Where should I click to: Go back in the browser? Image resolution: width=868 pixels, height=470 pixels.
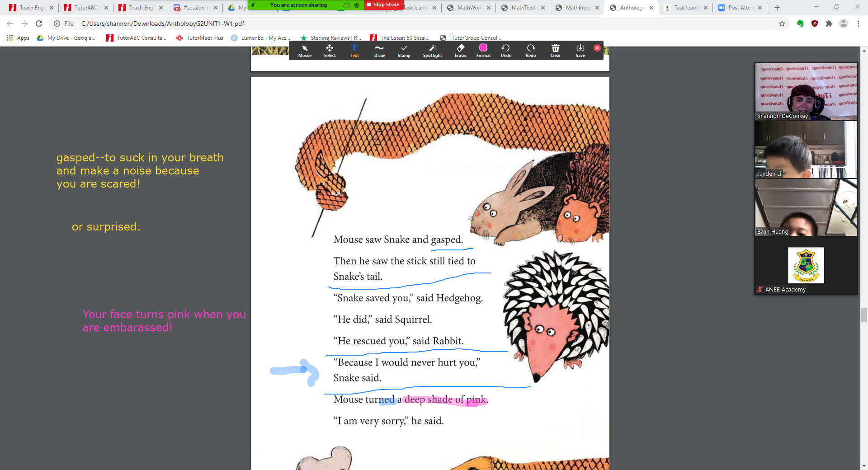point(10,23)
